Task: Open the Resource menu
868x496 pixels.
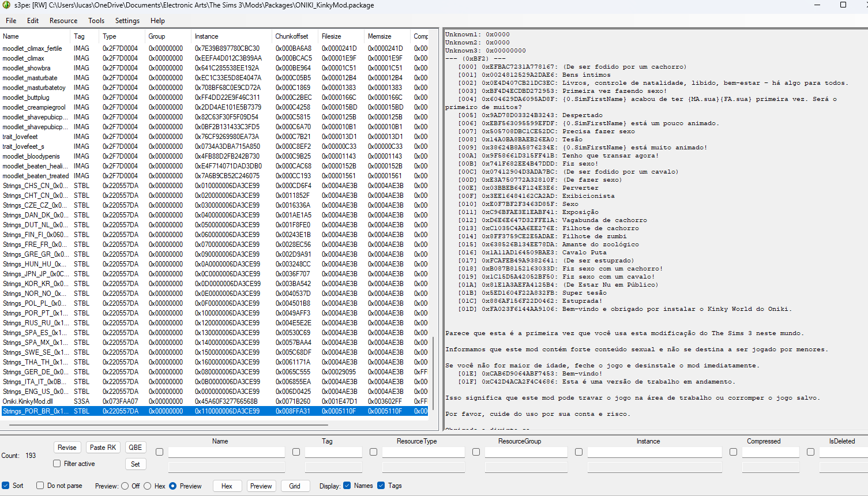Action: click(63, 21)
